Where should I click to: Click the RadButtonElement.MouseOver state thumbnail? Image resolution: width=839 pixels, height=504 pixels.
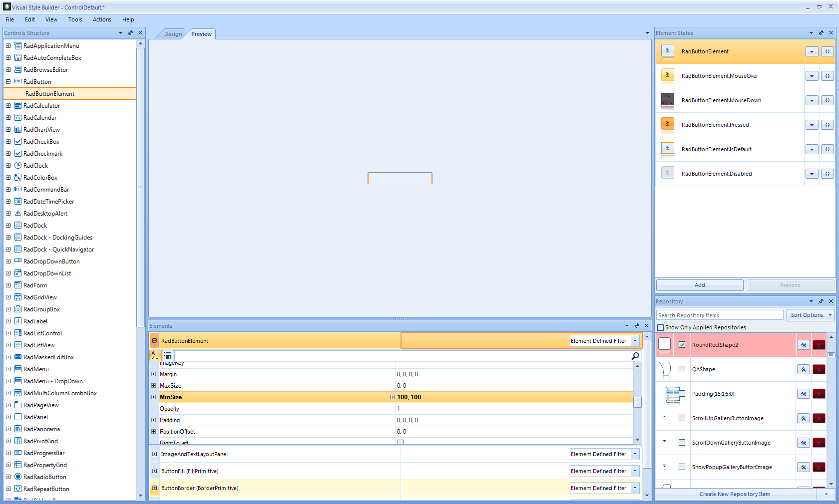coord(667,76)
